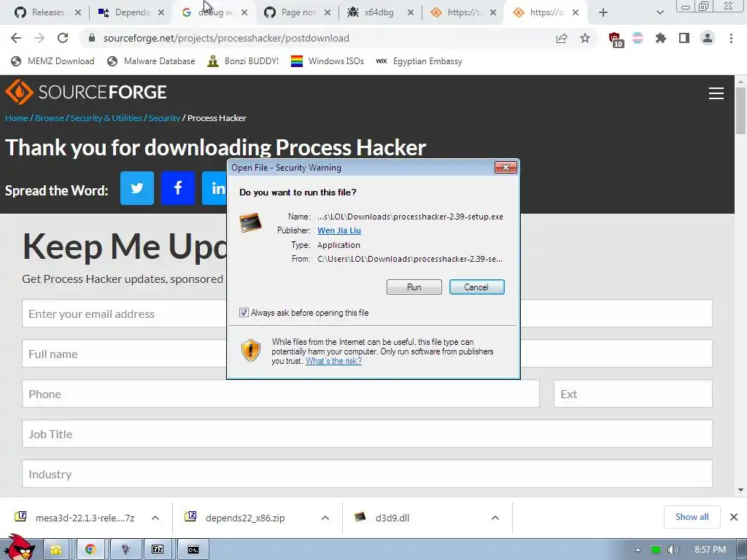Click the Job Title field
This screenshot has height=560, width=747.
368,433
